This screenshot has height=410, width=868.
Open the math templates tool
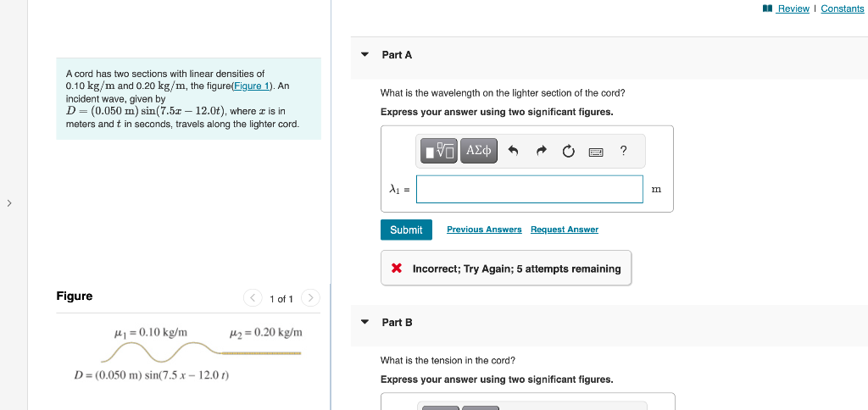click(x=440, y=151)
